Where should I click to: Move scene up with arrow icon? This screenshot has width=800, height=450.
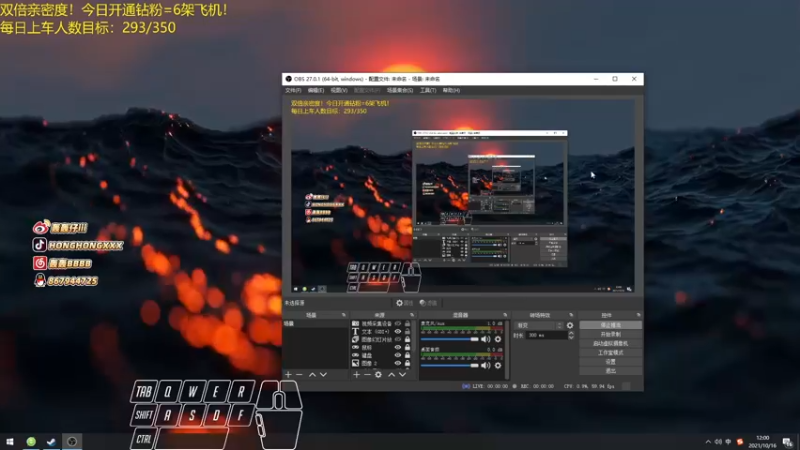(312, 374)
